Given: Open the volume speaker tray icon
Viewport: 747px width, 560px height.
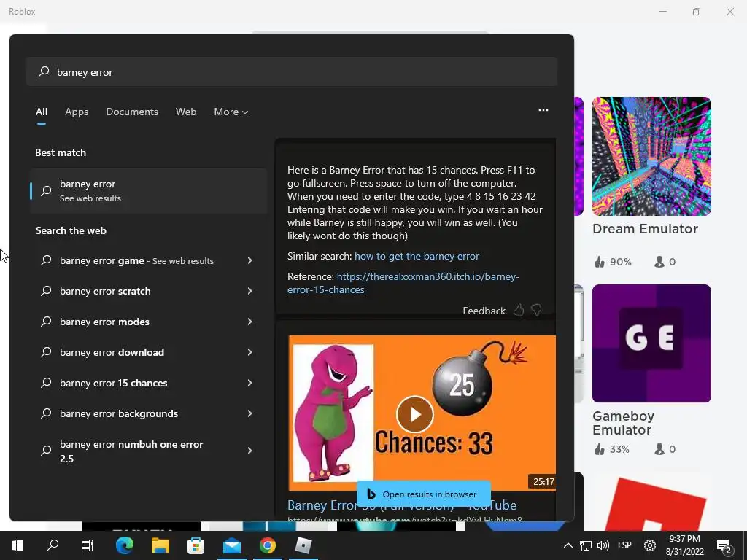Looking at the screenshot, I should pos(603,545).
